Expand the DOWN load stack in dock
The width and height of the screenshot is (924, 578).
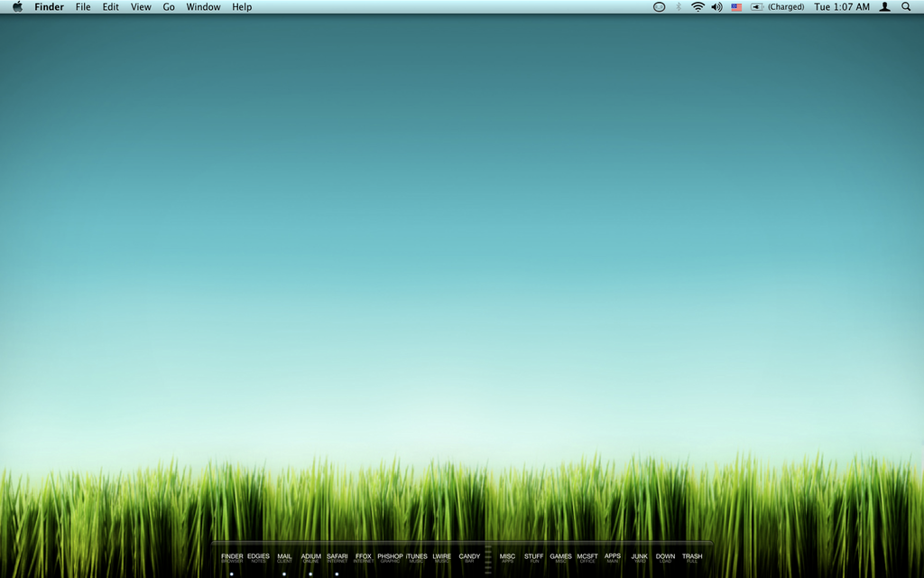pos(665,558)
